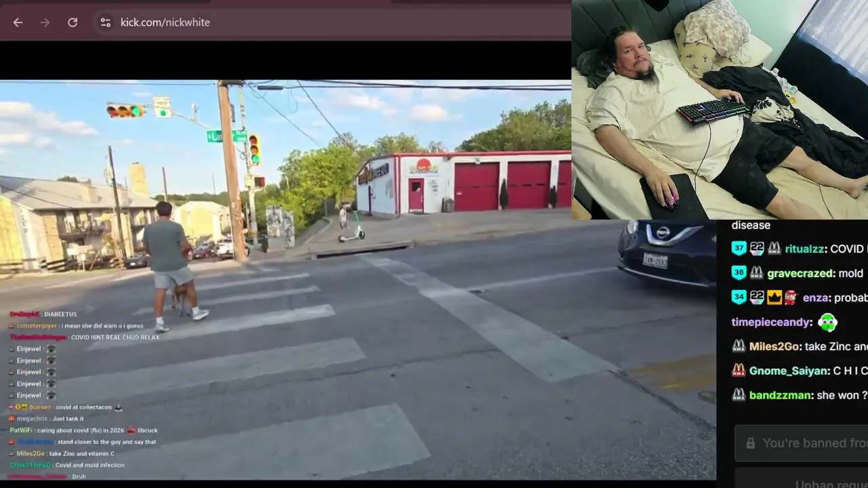
Task: Open timepieceandy's username in chat
Action: click(x=772, y=322)
